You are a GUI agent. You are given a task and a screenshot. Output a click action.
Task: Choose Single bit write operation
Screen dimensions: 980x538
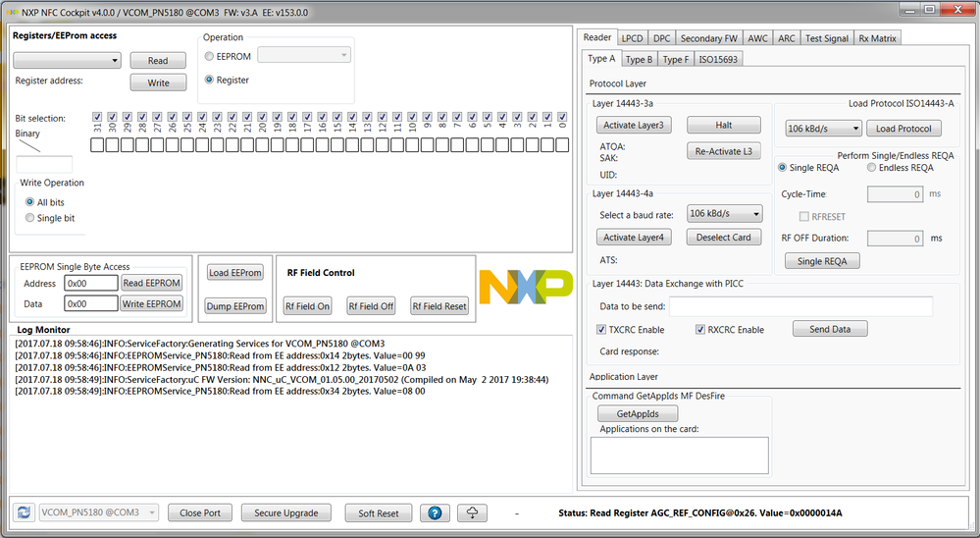29,218
